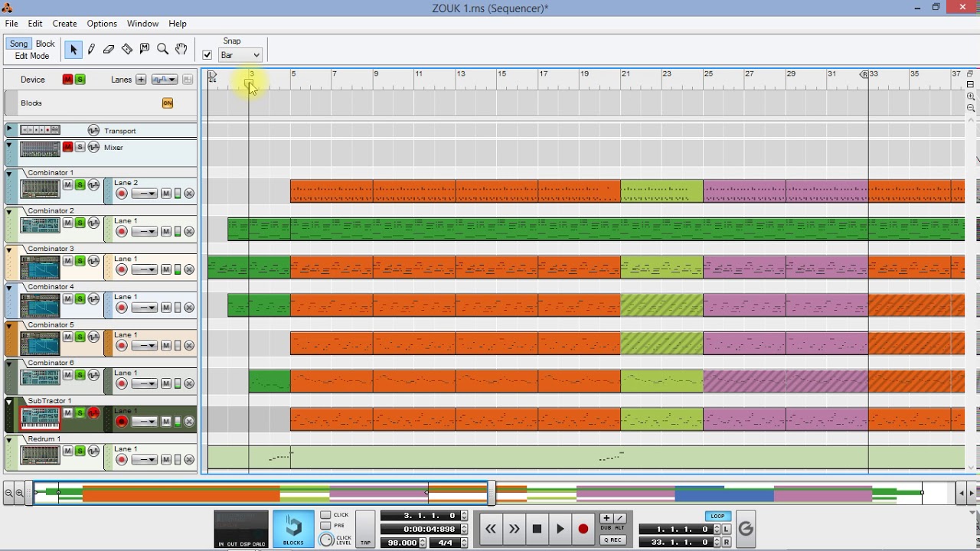Screen dimensions: 980x551
Task: Click the Tap tempo button
Action: (365, 529)
